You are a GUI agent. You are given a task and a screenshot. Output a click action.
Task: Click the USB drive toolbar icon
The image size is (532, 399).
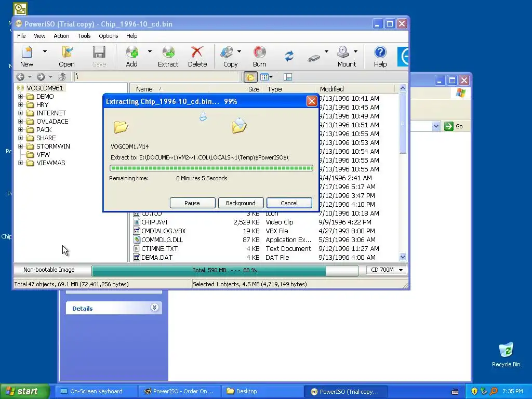(x=314, y=58)
